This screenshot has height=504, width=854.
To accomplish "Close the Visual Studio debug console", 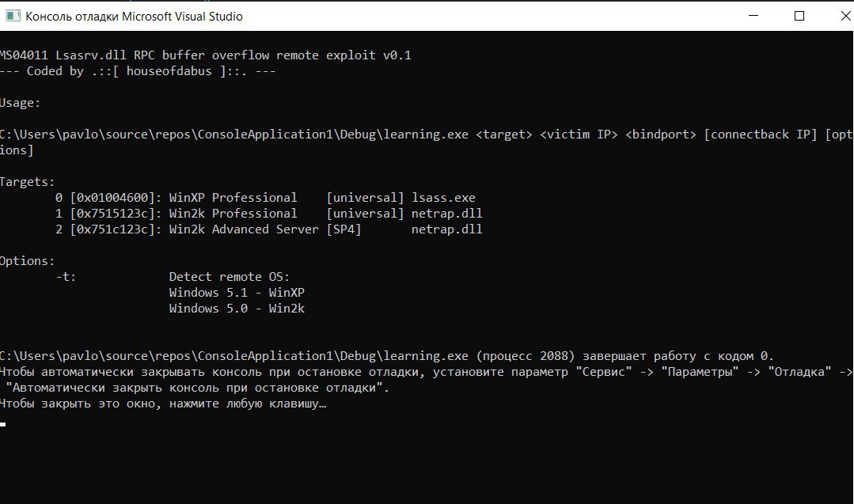I will (x=845, y=16).
